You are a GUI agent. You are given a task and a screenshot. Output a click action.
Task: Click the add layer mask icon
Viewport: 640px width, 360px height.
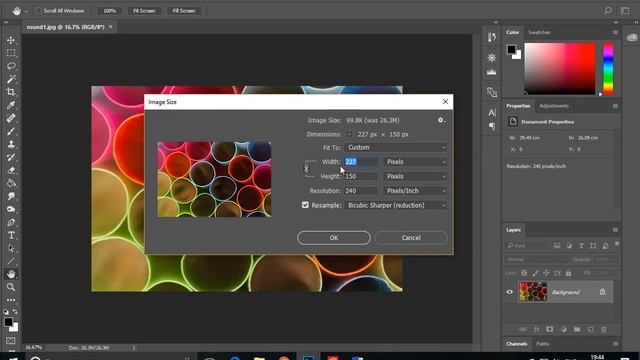550,329
